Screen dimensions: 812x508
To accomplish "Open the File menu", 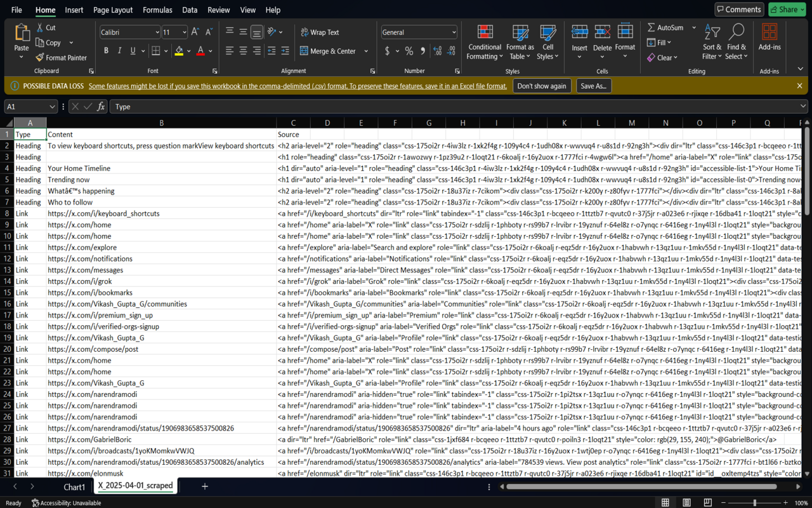I will (16, 10).
